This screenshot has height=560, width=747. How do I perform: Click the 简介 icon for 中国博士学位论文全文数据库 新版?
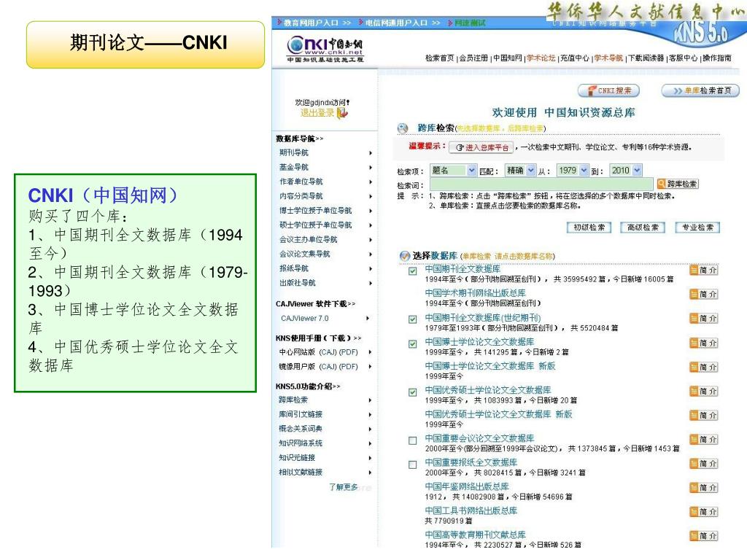point(704,367)
